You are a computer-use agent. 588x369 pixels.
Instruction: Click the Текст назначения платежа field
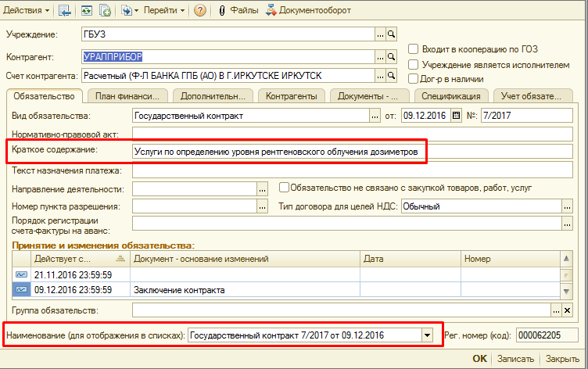352,170
